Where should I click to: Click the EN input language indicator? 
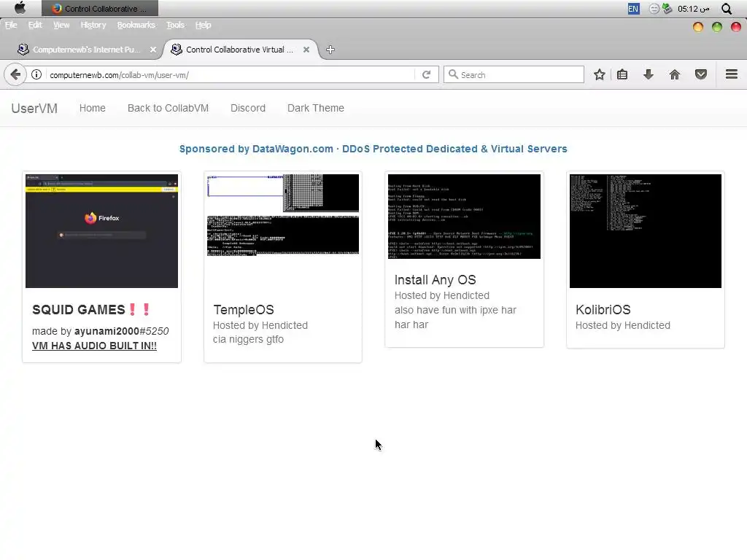click(633, 9)
